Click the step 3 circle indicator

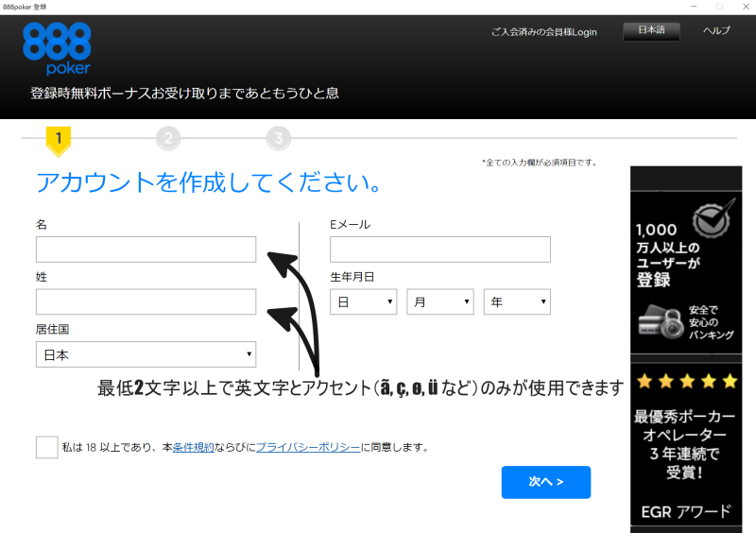click(x=278, y=139)
